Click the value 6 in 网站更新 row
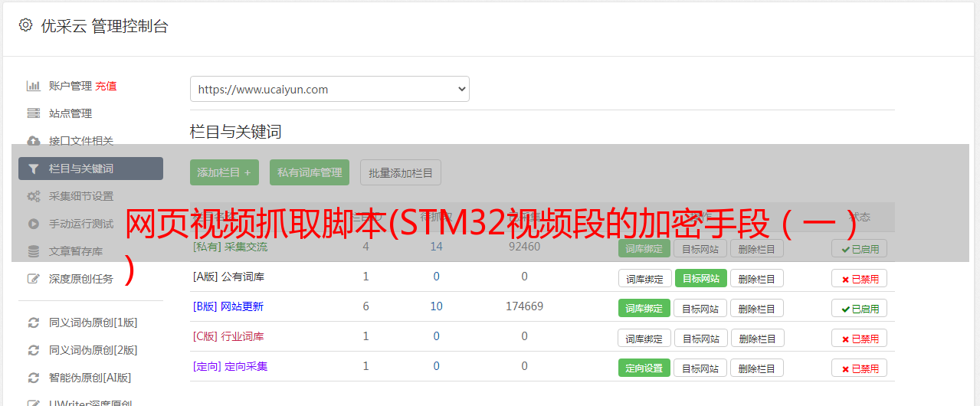The height and width of the screenshot is (406, 980). tap(365, 306)
